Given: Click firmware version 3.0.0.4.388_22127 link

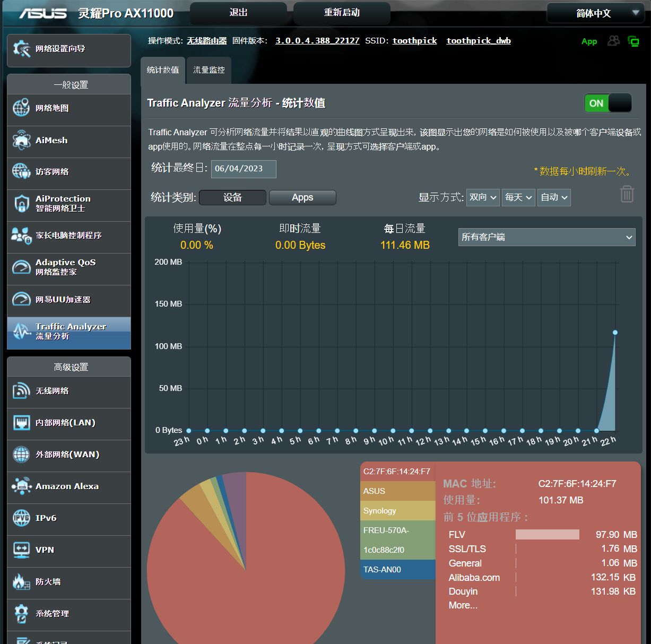Looking at the screenshot, I should point(317,41).
